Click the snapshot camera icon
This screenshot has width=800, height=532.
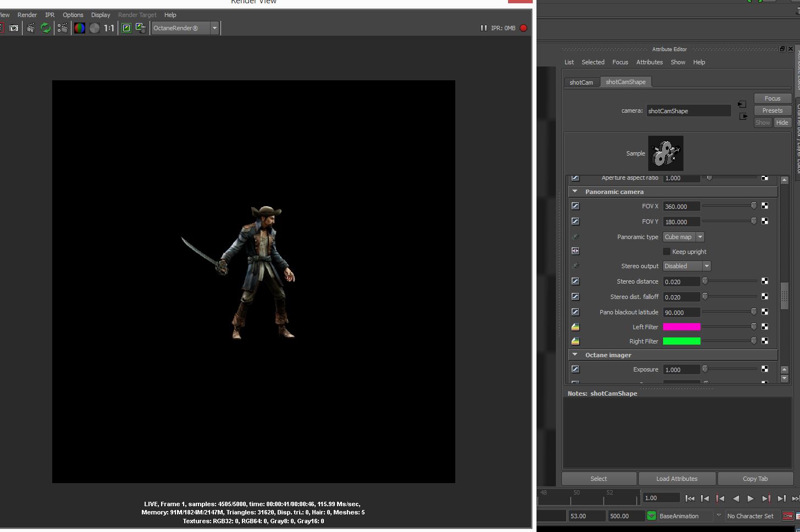tap(14, 28)
